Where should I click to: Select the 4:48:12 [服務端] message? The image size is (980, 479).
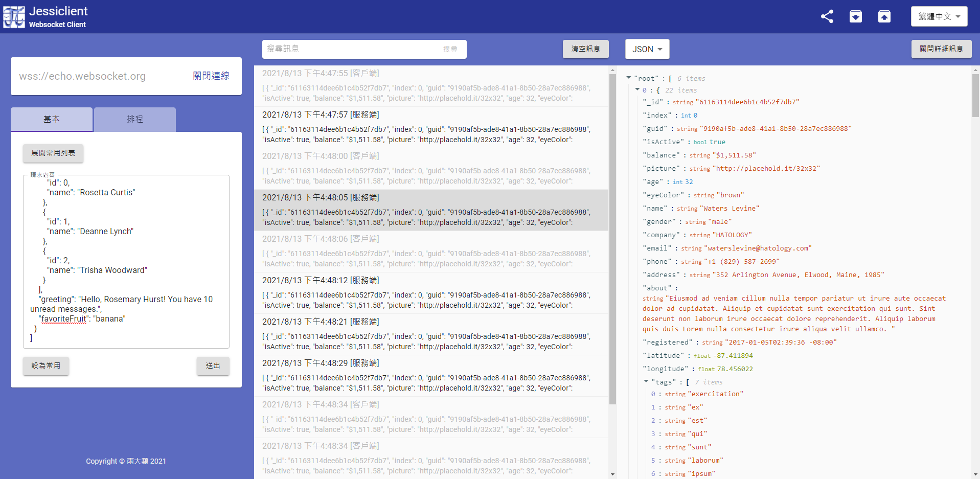click(431, 293)
